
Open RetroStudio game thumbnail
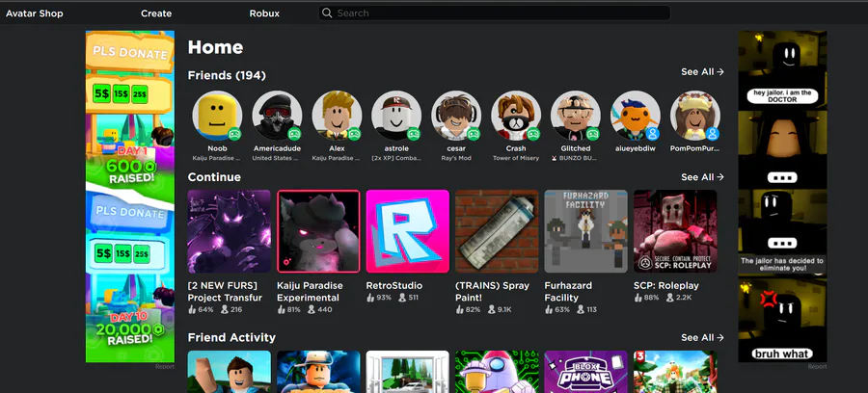pyautogui.click(x=407, y=231)
